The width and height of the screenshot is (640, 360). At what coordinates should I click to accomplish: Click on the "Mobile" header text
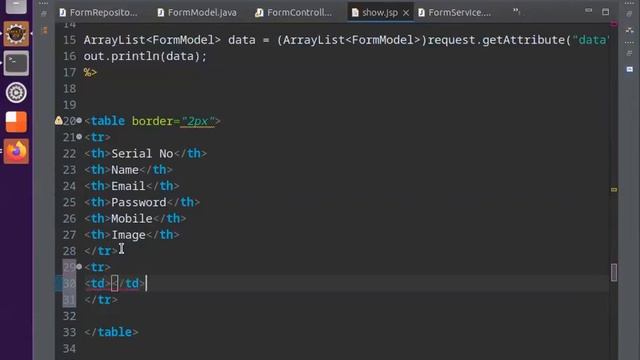132,218
